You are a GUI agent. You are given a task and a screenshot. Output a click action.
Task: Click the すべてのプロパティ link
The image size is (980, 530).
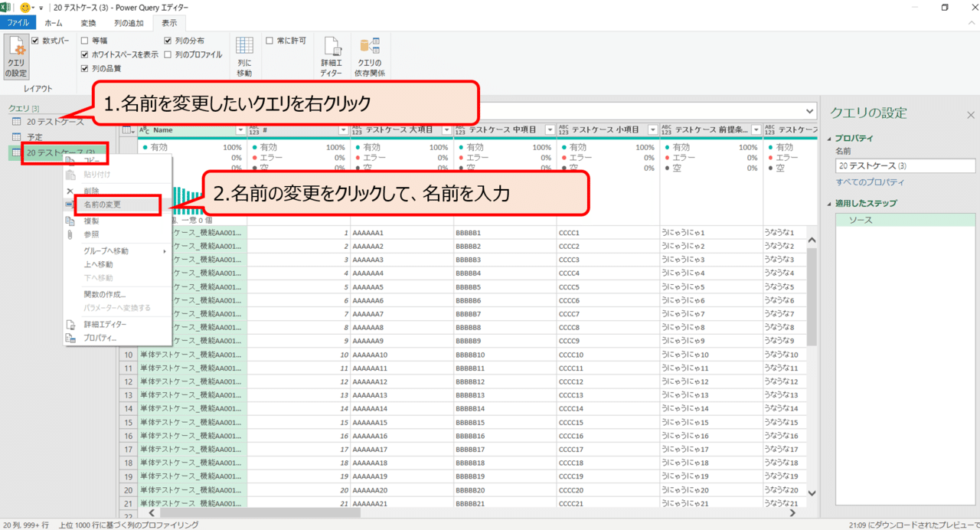pos(870,182)
